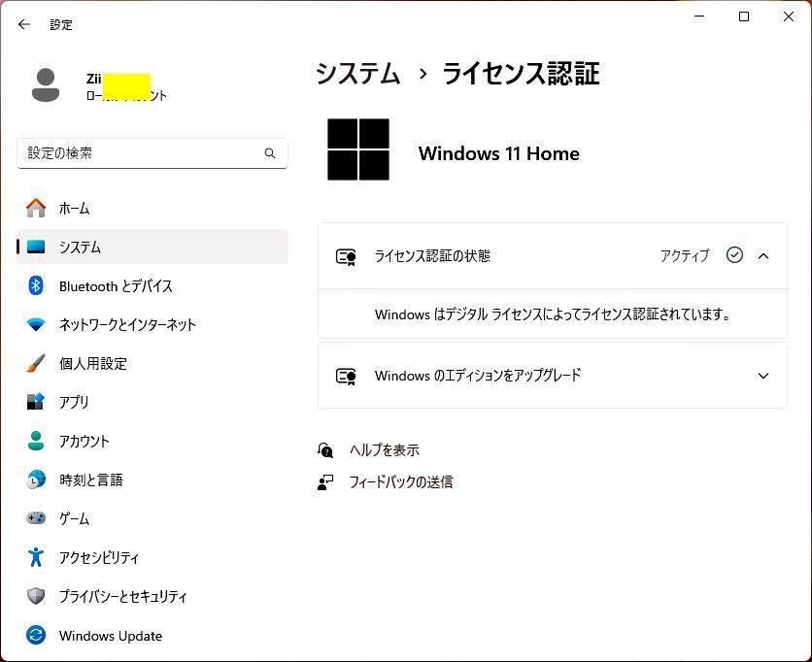Open アクセシビリティ settings
The width and height of the screenshot is (812, 662).
coord(35,557)
